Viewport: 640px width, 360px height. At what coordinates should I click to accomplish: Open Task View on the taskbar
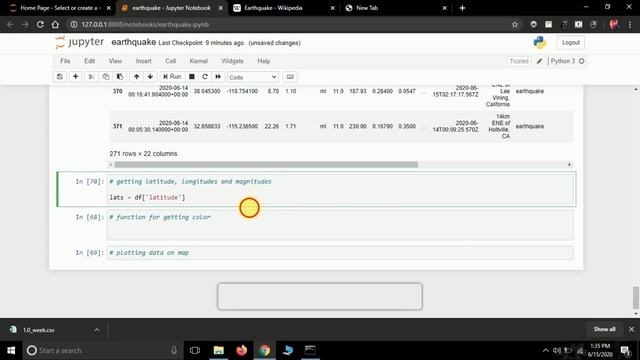195,350
